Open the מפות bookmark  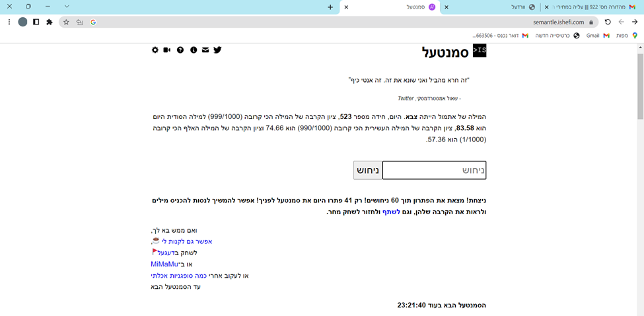click(626, 36)
